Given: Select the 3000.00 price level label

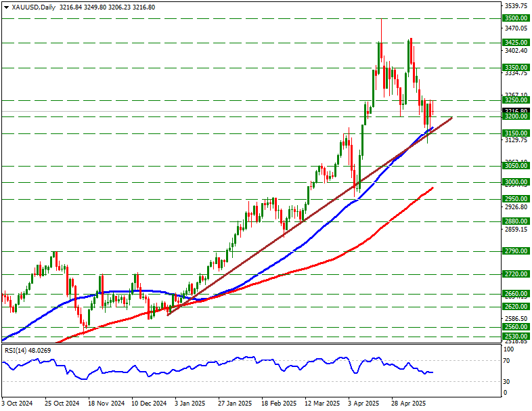Looking at the screenshot, I should [515, 182].
